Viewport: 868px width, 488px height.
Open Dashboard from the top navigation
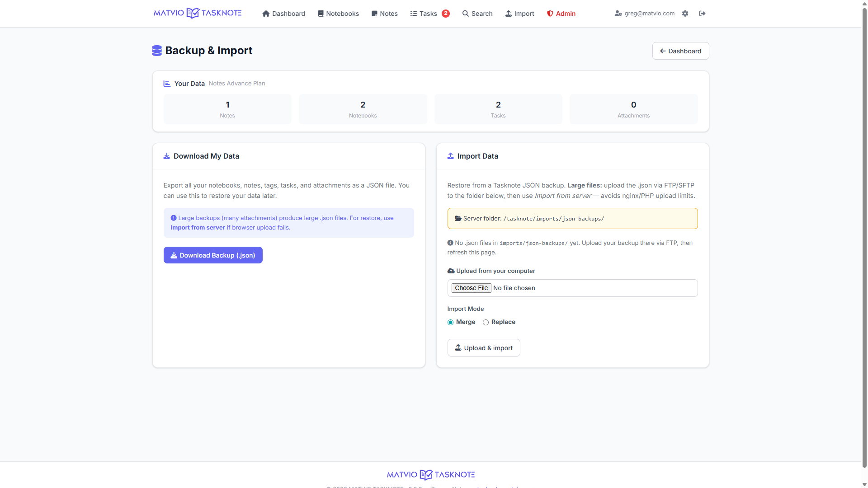pos(283,14)
